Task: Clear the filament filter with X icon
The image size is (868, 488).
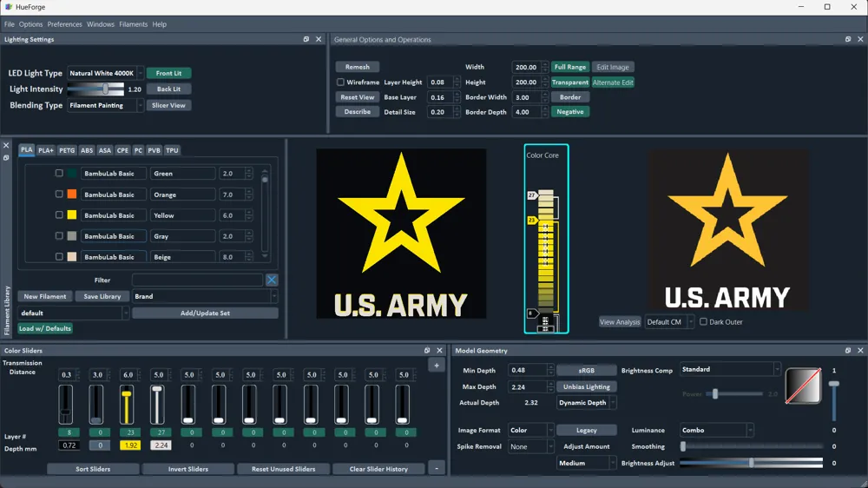Action: (272, 280)
